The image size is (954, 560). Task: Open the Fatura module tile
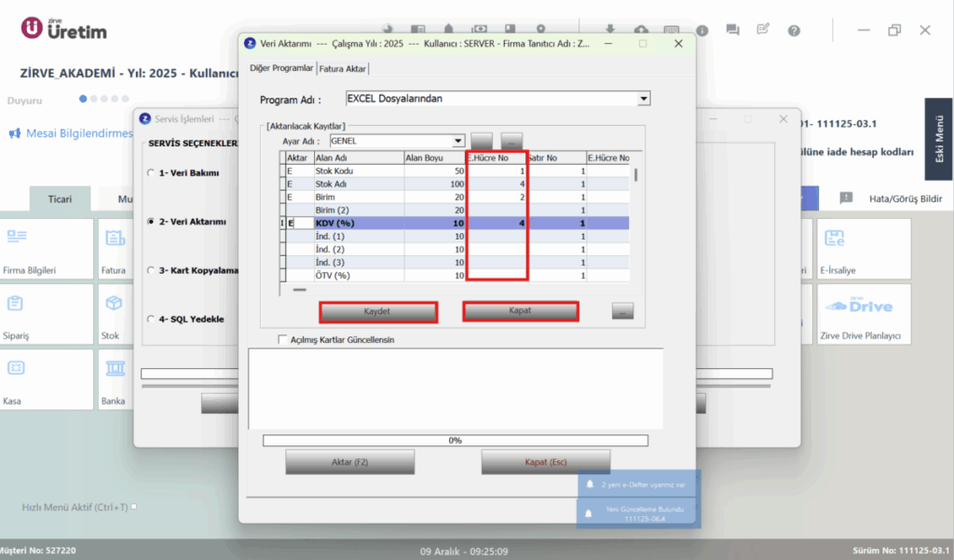(x=116, y=249)
